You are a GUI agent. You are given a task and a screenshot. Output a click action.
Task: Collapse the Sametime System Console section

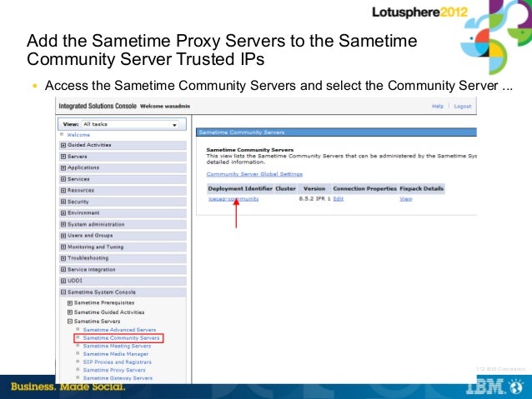click(63, 292)
